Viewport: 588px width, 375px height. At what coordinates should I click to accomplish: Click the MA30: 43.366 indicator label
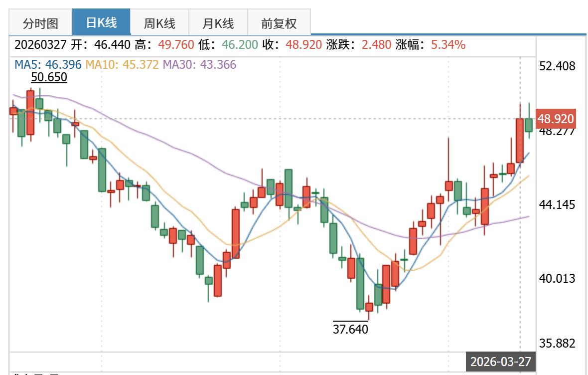[199, 64]
